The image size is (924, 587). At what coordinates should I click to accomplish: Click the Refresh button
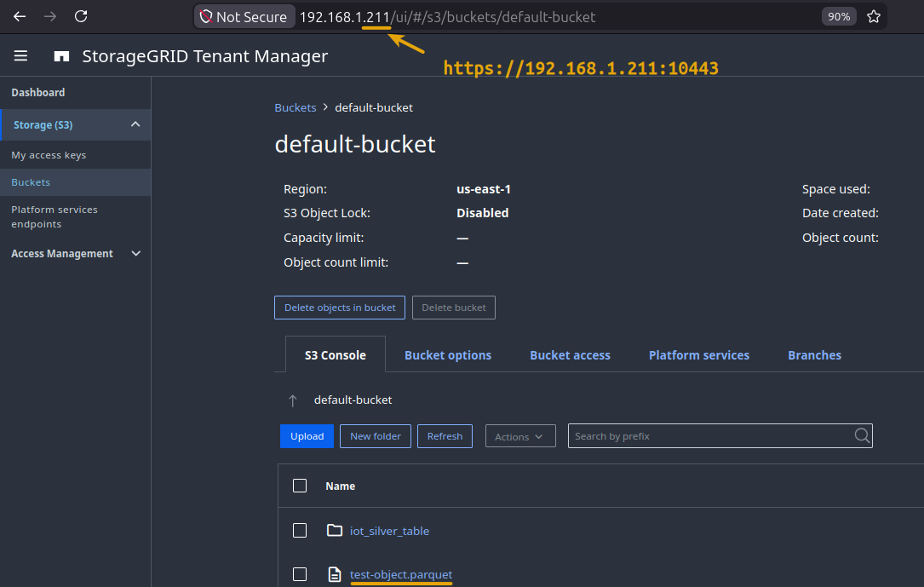pyautogui.click(x=445, y=436)
